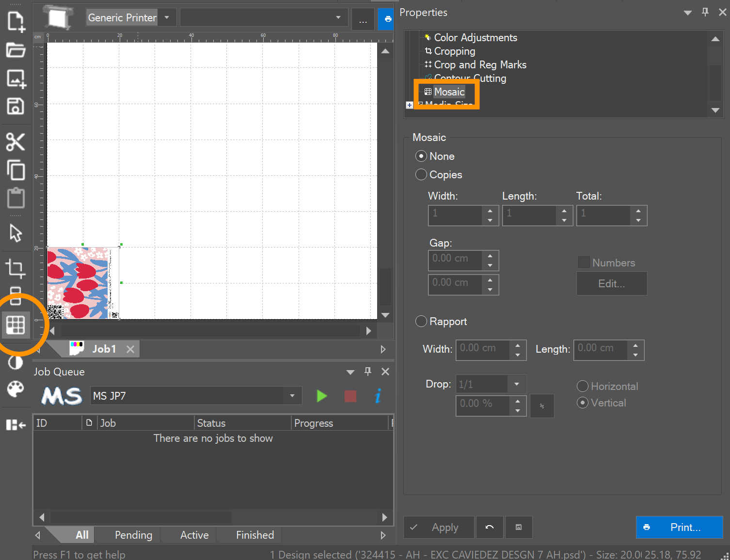
Task: Click the MS logo icon in Job Queue
Action: click(x=62, y=396)
